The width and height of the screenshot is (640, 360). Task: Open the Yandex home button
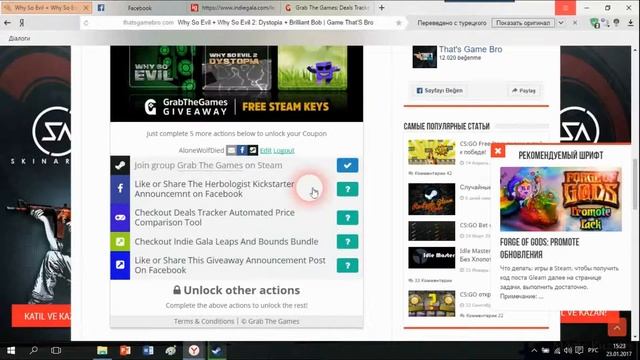click(22, 23)
